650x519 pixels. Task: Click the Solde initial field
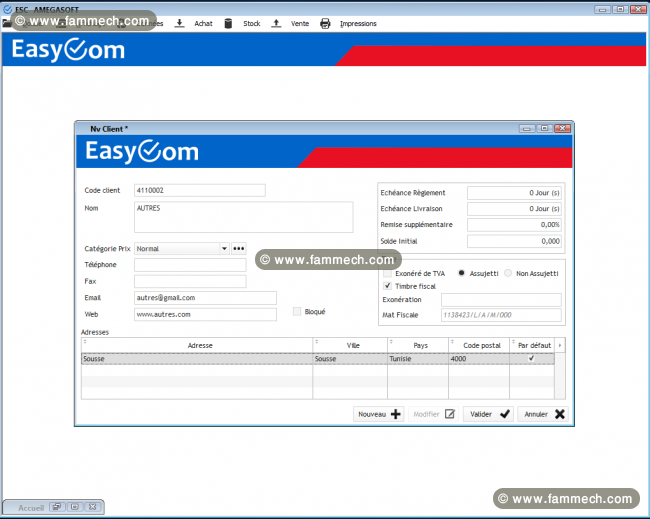(x=514, y=241)
